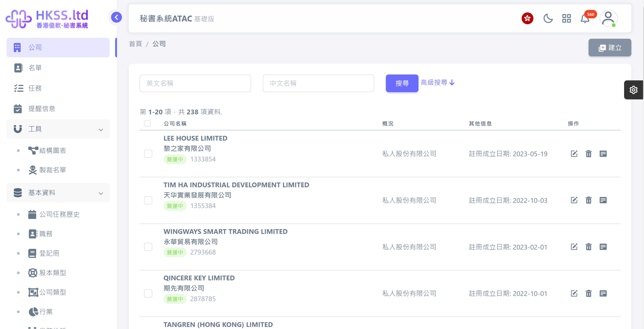Edit the QINCERE KEY LIMITED record
644x329 pixels.
574,293
